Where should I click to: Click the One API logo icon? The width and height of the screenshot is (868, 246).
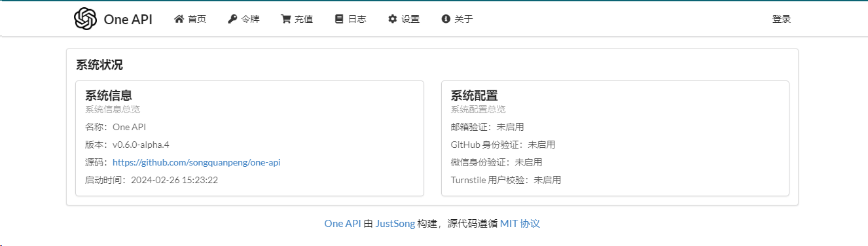coord(85,19)
